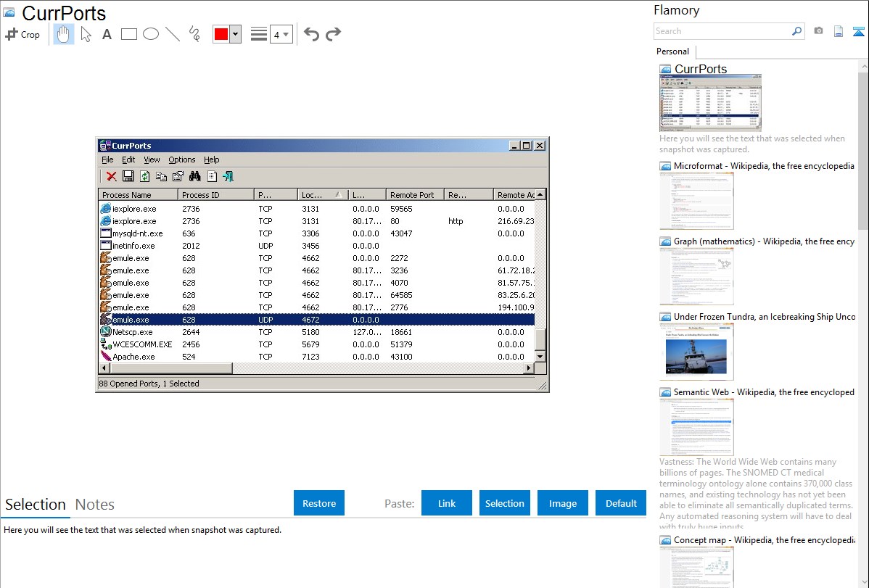The width and height of the screenshot is (869, 588).
Task: Click the floppy disk save icon in CurrPorts
Action: (x=128, y=176)
